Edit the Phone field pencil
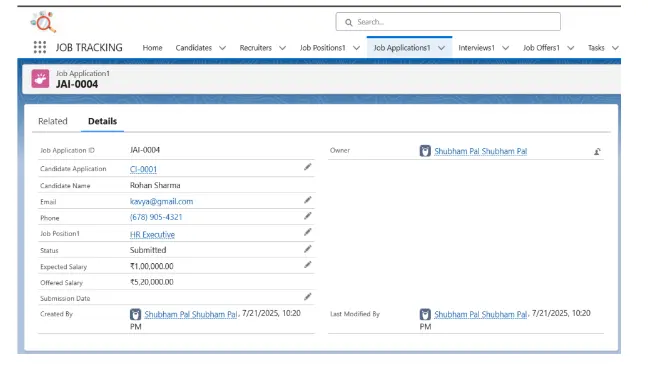 [307, 216]
